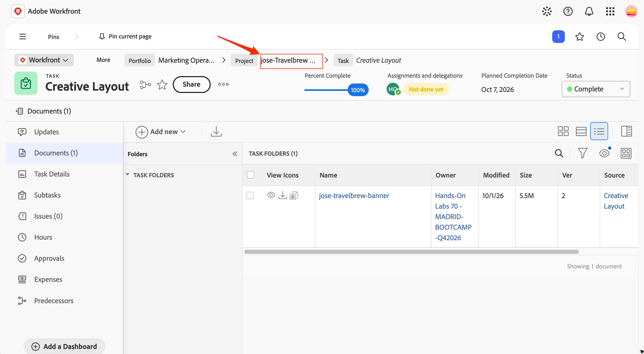
Task: Open favorites star in top bar
Action: (579, 37)
